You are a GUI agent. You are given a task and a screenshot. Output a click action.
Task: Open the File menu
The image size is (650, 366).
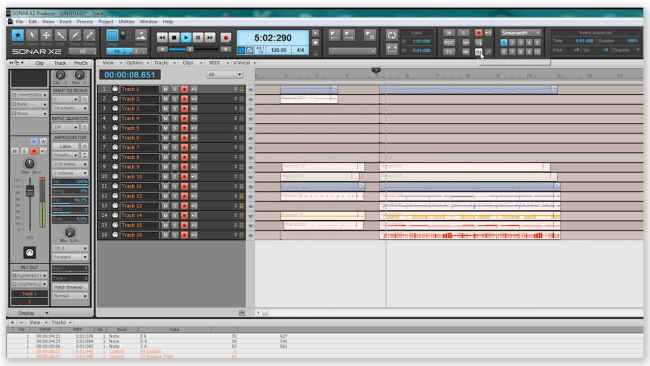tap(19, 21)
